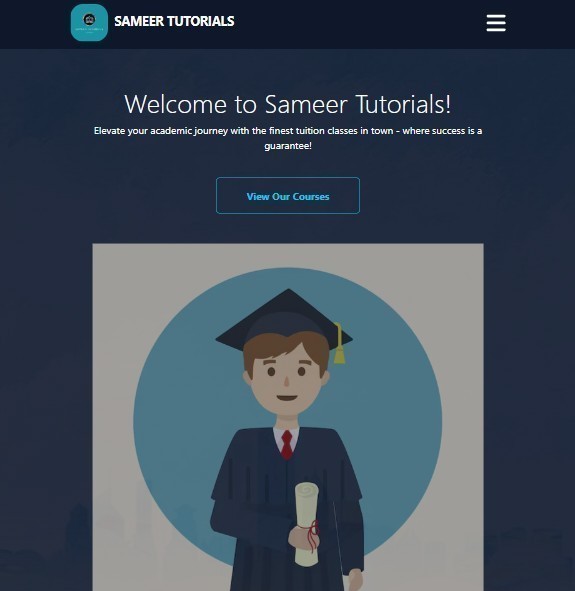Click the hand holding the diploma

[x=301, y=537]
